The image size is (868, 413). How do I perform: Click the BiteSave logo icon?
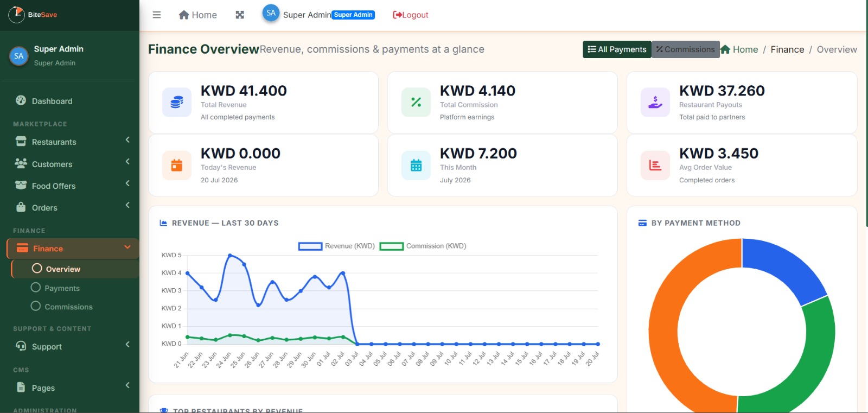[16, 15]
